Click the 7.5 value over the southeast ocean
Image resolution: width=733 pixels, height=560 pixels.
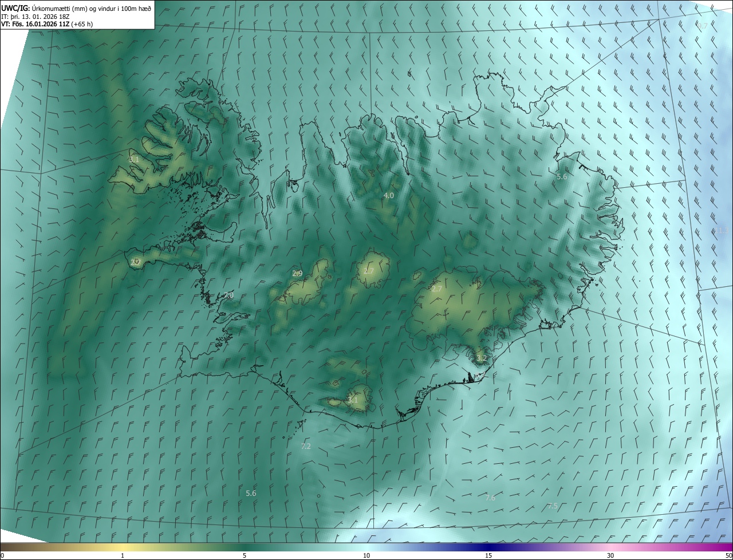click(553, 506)
